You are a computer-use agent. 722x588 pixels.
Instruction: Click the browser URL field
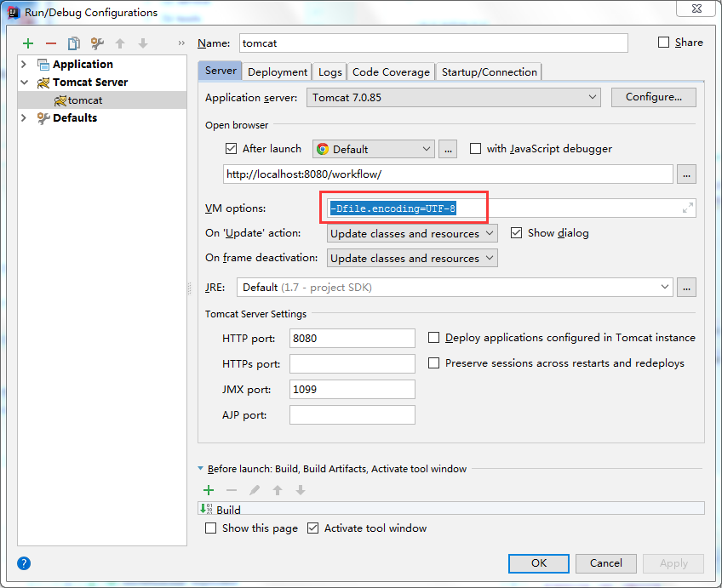click(x=448, y=174)
